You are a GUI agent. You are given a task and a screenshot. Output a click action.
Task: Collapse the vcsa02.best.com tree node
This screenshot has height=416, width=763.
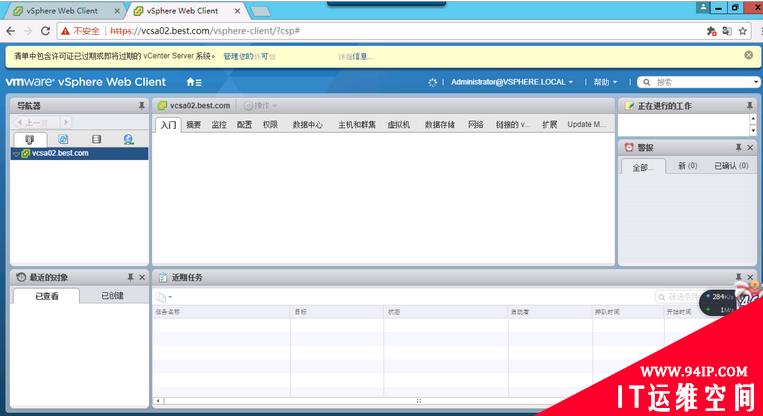tap(16, 154)
